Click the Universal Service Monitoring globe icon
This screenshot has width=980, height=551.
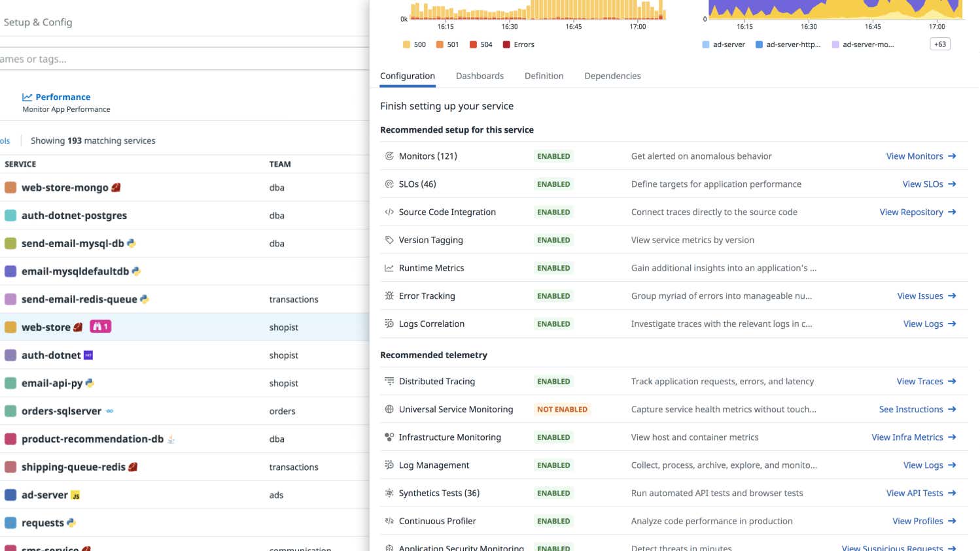pyautogui.click(x=389, y=410)
